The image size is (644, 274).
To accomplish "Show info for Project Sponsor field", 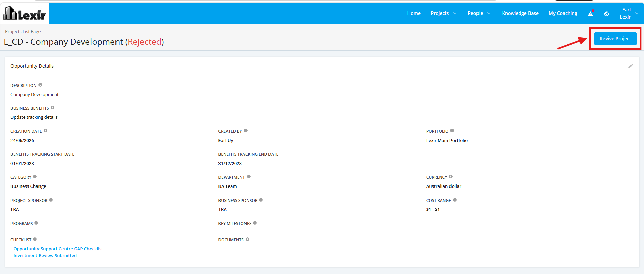I will coord(51,200).
